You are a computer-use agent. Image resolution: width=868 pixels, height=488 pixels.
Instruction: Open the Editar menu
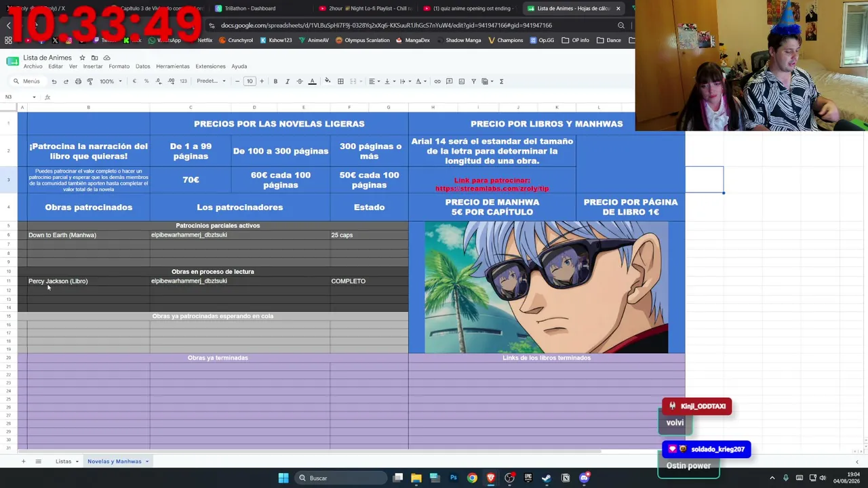pyautogui.click(x=56, y=66)
